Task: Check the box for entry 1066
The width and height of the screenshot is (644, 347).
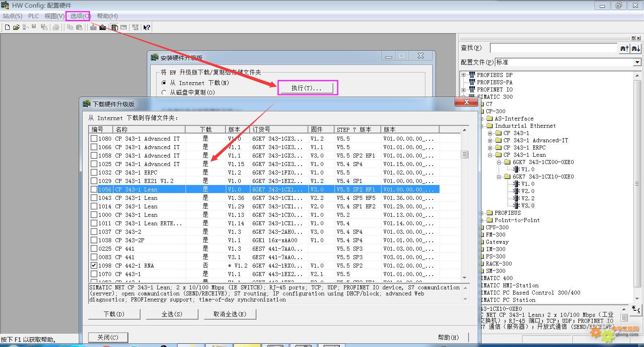Action: 94,147
